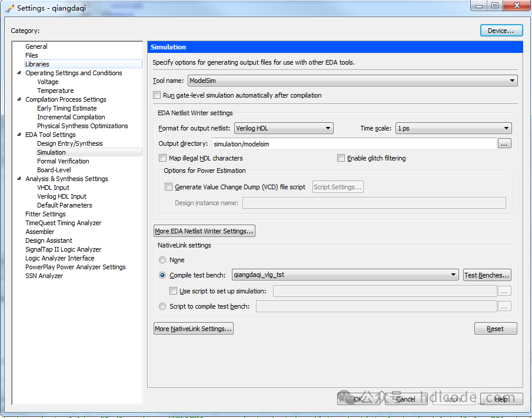The height and width of the screenshot is (418, 532).
Task: Open the Test Benches dialog
Action: pos(487,275)
